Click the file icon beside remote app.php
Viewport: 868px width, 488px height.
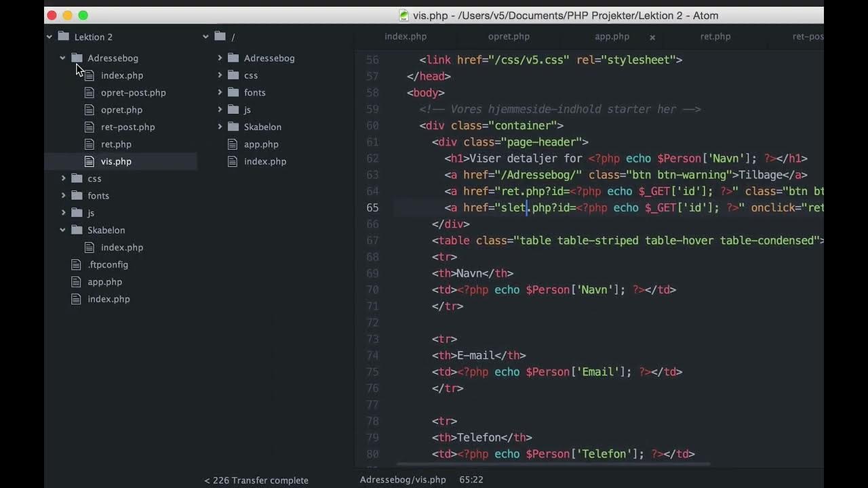[x=233, y=144]
